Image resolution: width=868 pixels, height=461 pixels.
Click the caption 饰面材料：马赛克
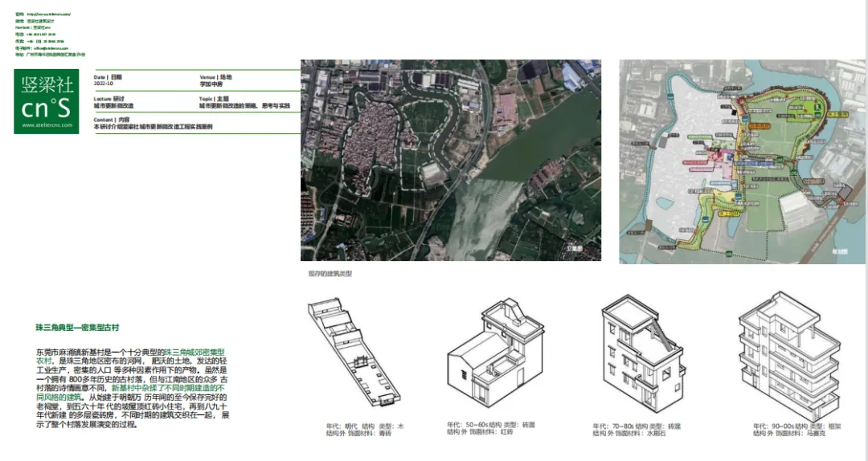tap(800, 434)
